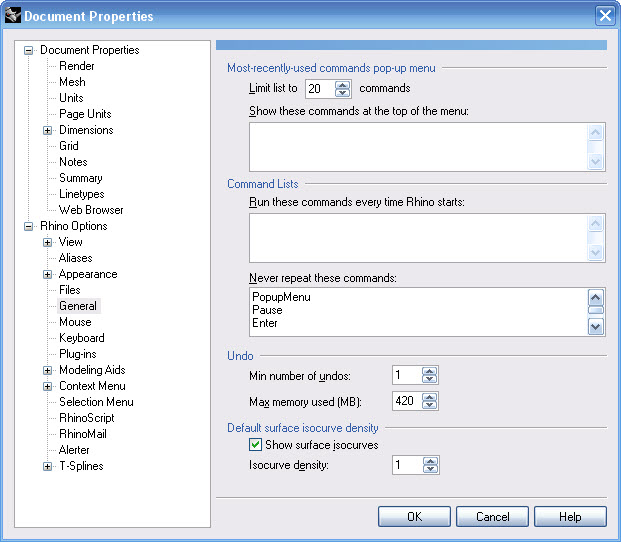Viewport: 621px width, 542px height.
Task: Open the Aliases options page
Action: [x=75, y=258]
